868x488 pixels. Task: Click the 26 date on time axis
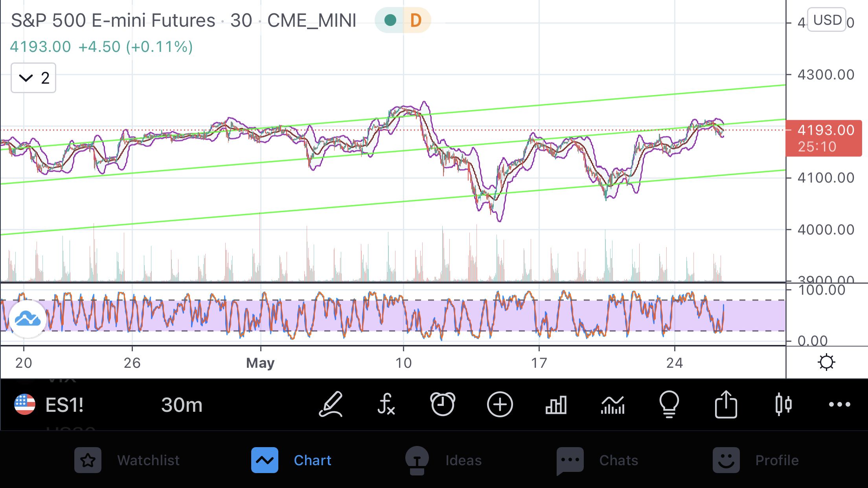tap(132, 363)
